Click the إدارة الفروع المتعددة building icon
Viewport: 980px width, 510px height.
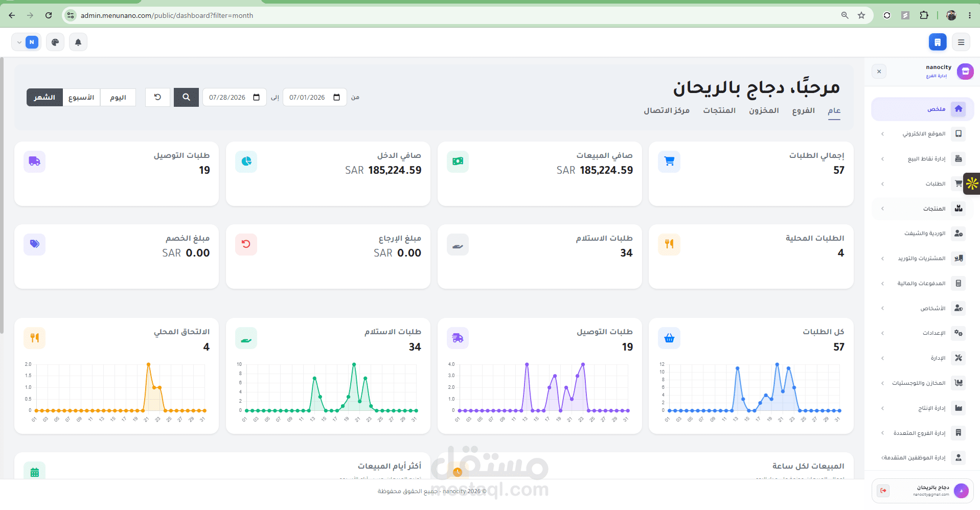[x=959, y=433]
